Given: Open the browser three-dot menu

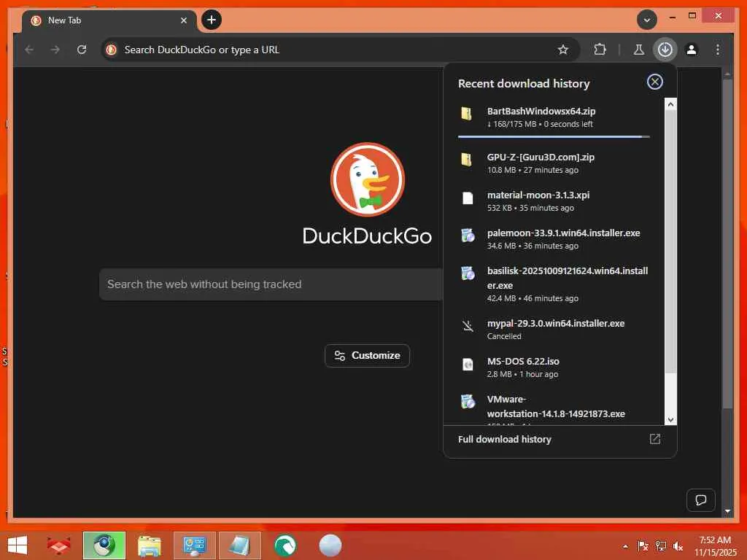Looking at the screenshot, I should coord(718,50).
